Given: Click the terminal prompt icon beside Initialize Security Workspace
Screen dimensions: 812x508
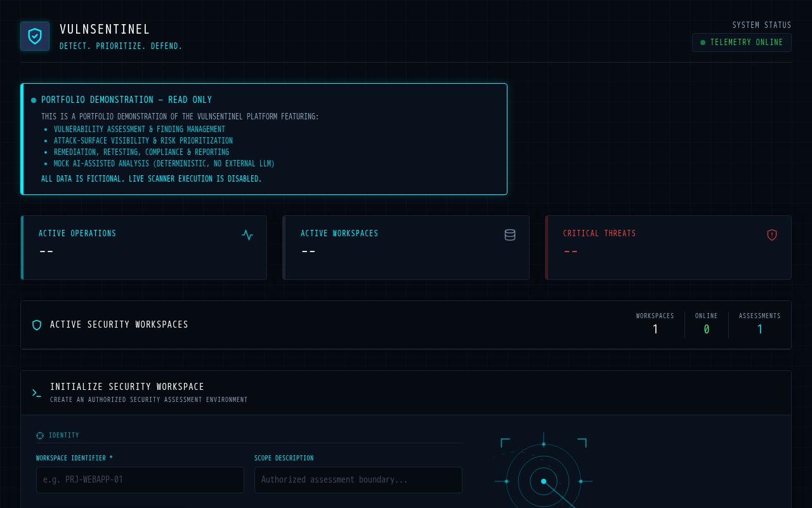Looking at the screenshot, I should coord(37,393).
